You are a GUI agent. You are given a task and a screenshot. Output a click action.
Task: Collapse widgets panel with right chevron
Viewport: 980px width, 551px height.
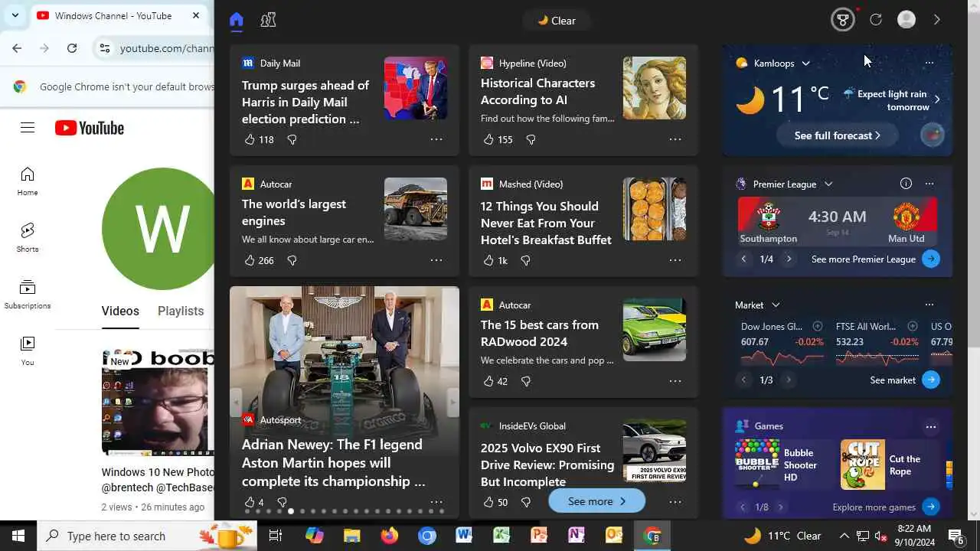click(936, 20)
